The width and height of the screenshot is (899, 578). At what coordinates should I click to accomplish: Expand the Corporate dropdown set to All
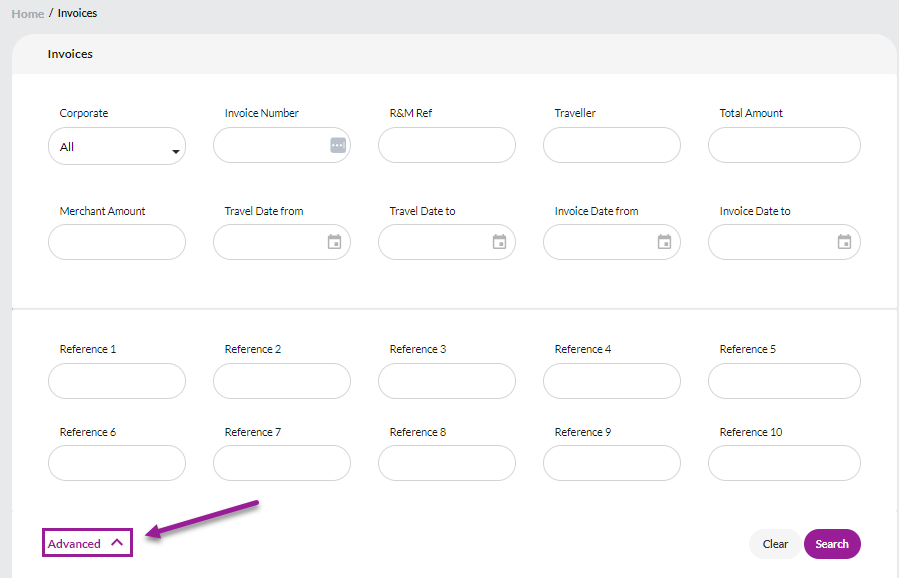point(117,146)
